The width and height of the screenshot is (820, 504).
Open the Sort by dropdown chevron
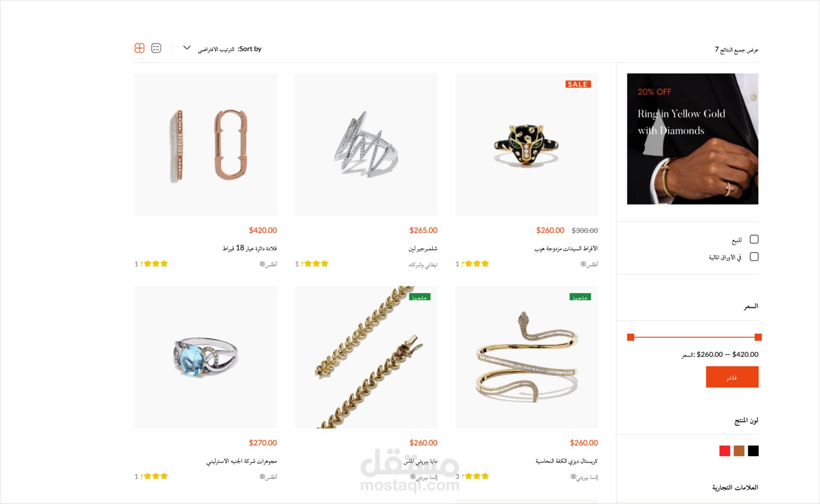pos(187,48)
